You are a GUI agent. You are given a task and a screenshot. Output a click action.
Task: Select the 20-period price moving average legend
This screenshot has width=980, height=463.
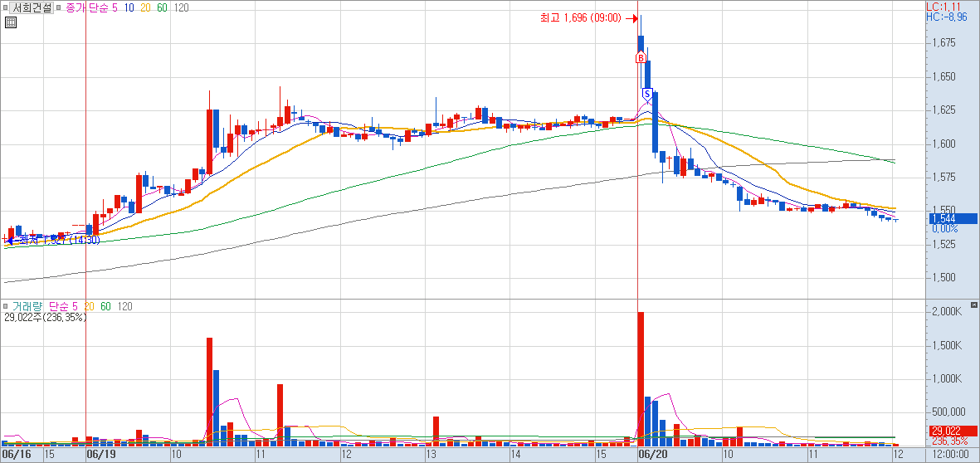[x=145, y=8]
